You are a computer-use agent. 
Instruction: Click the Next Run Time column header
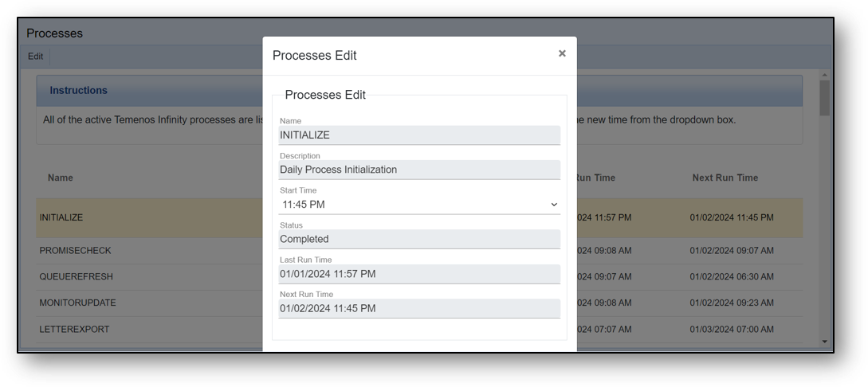point(725,178)
